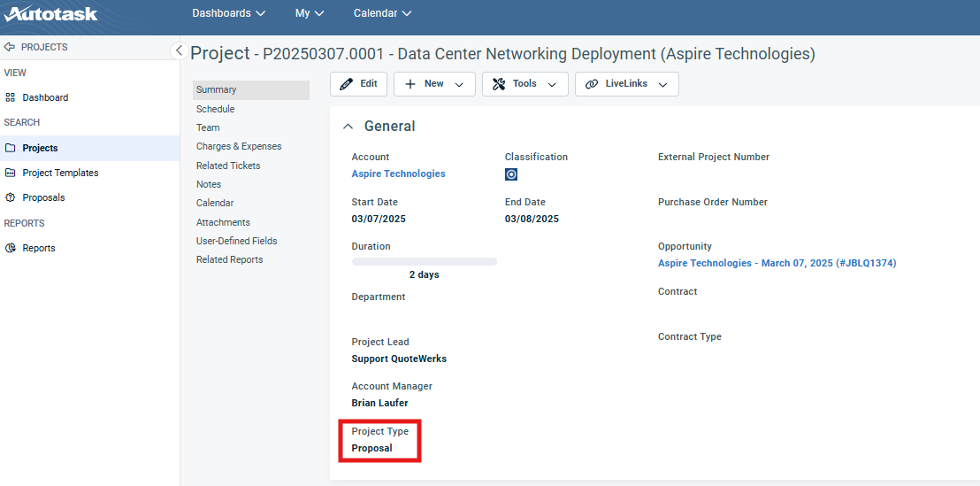
Task: Switch to the Schedule tab
Action: point(215,109)
